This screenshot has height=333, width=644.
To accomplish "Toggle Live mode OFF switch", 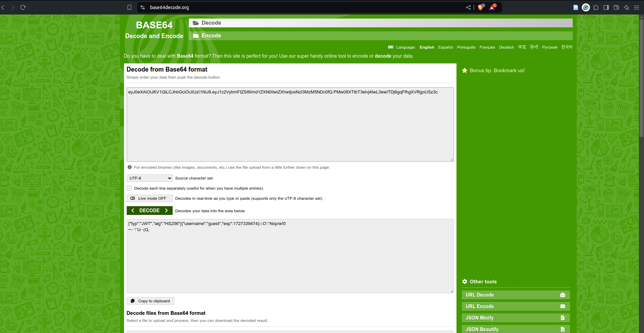I will (x=149, y=198).
